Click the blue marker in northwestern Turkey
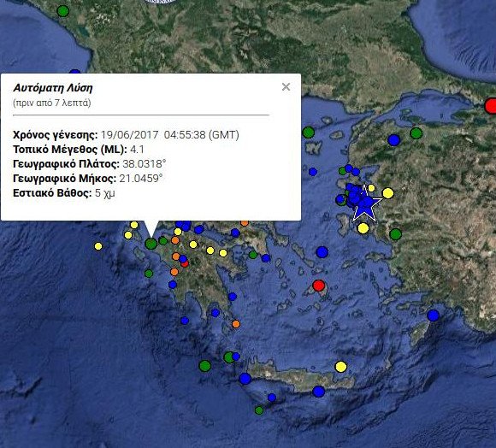The image size is (496, 448). pyautogui.click(x=394, y=139)
